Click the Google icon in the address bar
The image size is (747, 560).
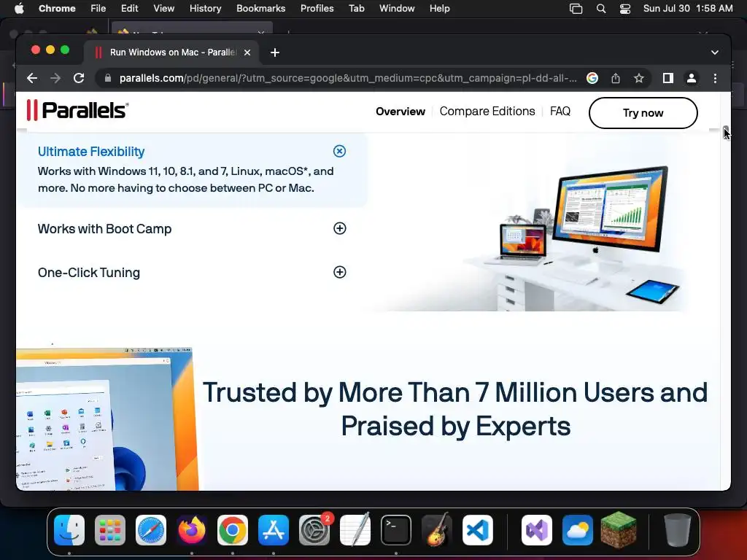[592, 78]
